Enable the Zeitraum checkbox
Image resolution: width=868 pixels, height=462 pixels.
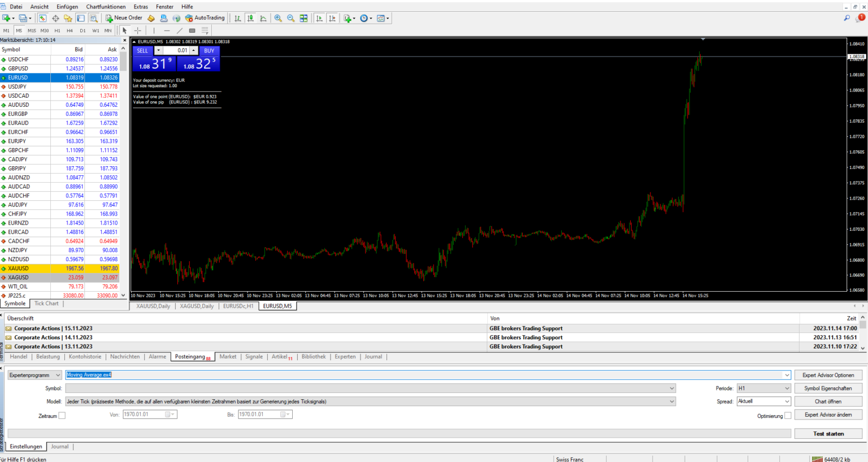point(63,414)
